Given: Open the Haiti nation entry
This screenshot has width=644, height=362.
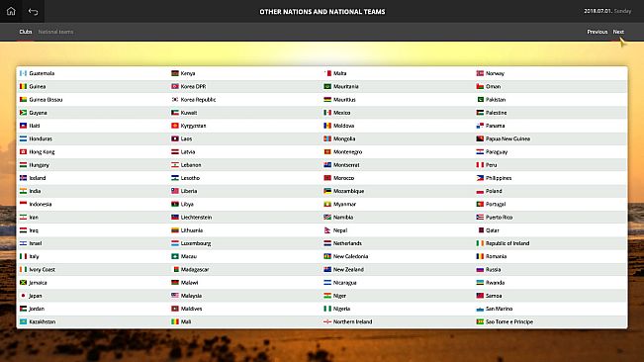Looking at the screenshot, I should [x=35, y=126].
